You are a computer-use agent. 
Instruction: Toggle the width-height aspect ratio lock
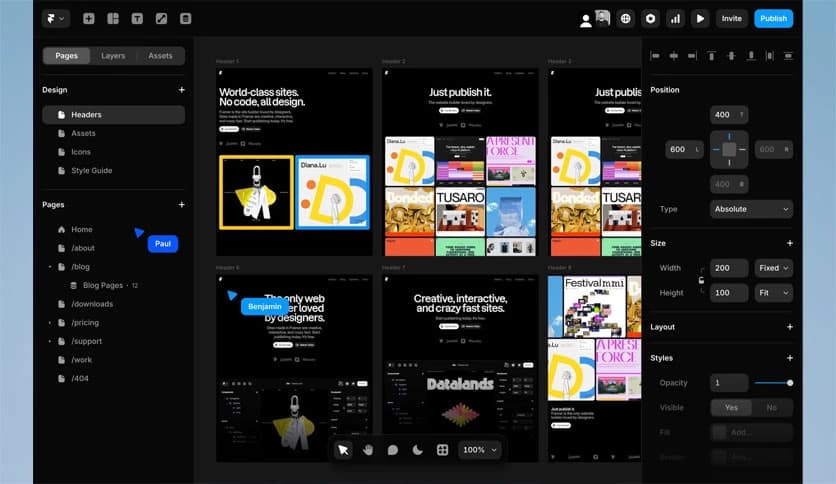(701, 280)
